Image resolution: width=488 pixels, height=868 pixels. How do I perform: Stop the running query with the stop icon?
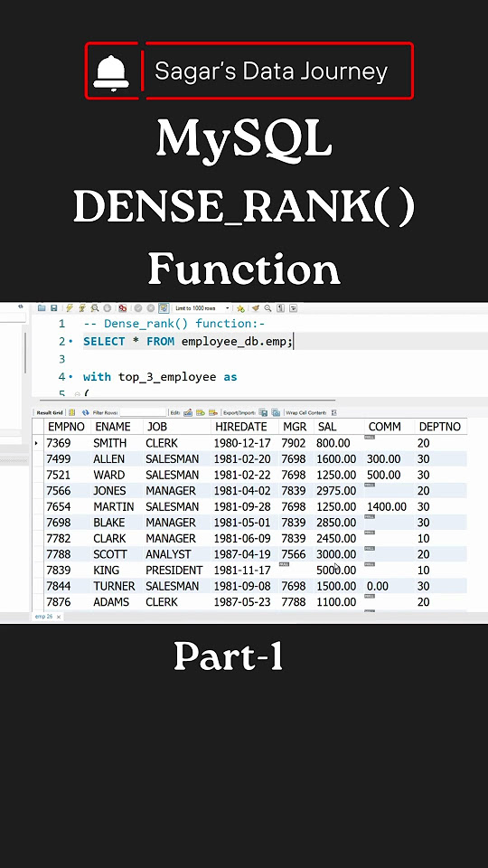[x=108, y=307]
